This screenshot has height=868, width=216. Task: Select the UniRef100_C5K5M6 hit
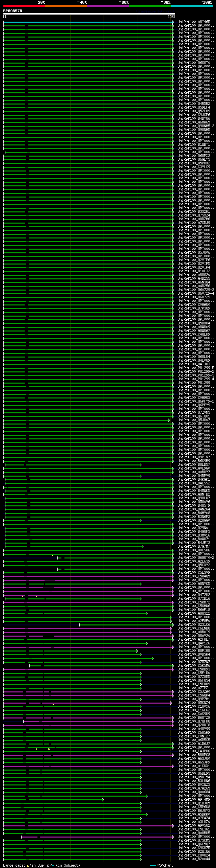coord(194,666)
